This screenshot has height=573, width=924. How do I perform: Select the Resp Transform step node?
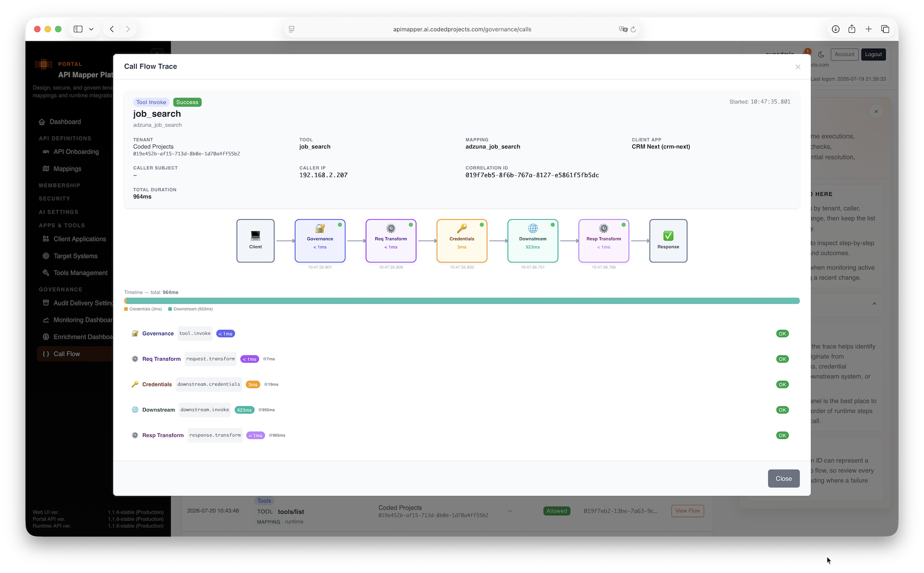(603, 241)
